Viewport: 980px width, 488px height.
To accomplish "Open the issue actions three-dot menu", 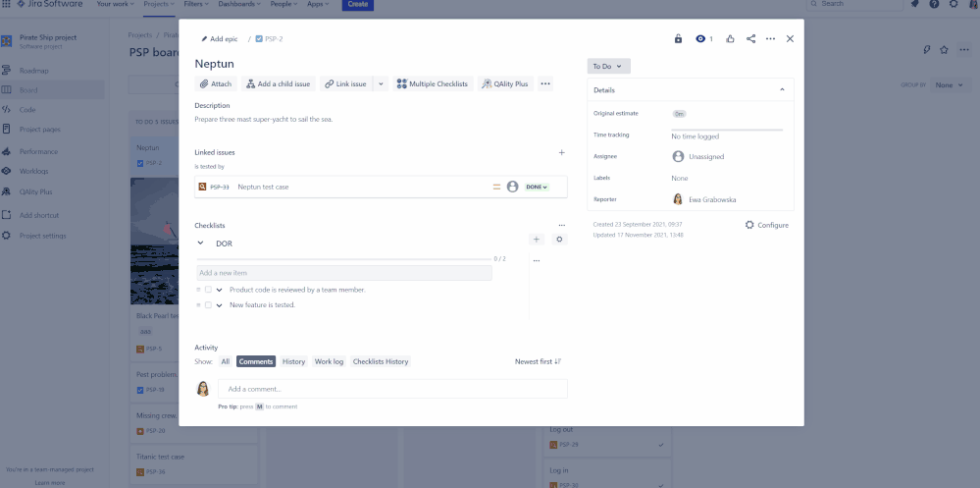I will 771,39.
